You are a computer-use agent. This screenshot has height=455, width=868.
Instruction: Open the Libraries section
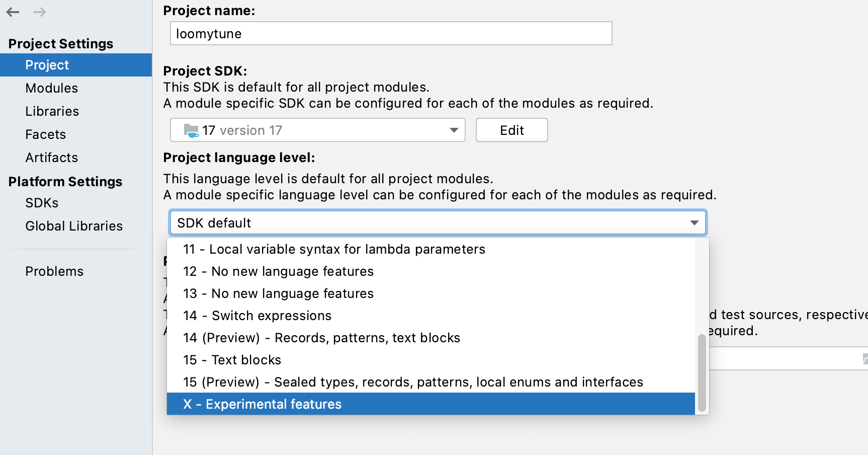click(52, 111)
